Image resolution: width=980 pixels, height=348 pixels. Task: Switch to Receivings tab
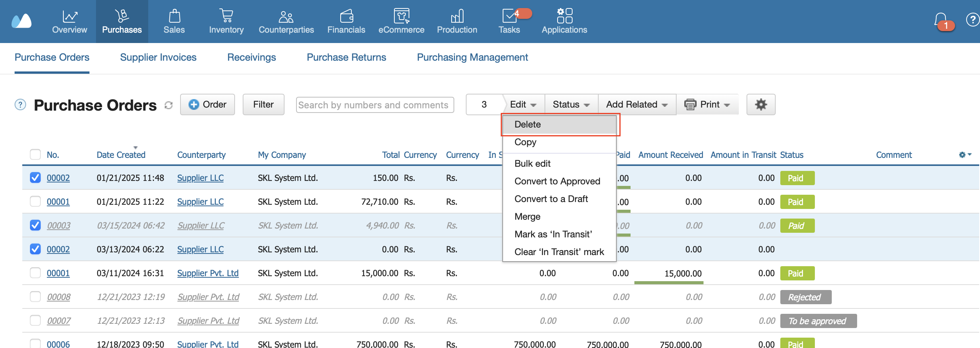(252, 57)
